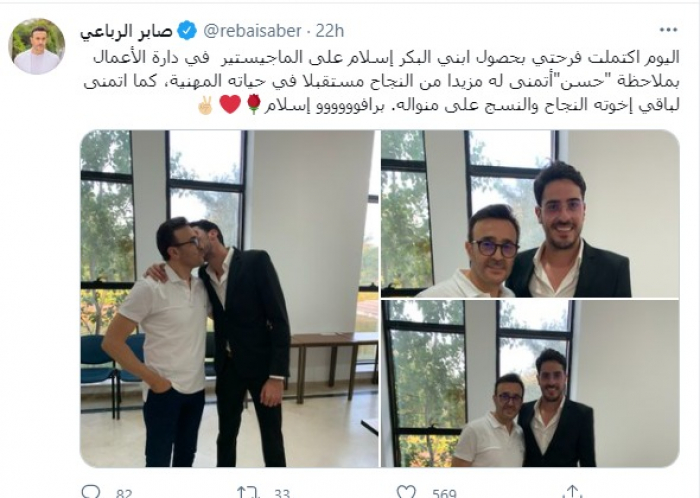Open the three-dot more options menu
700x498 pixels.
(x=668, y=30)
